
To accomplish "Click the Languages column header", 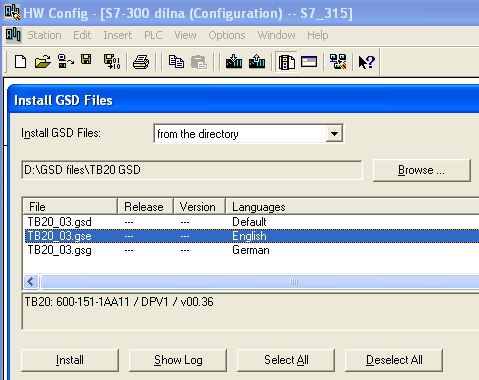I will 352,207.
